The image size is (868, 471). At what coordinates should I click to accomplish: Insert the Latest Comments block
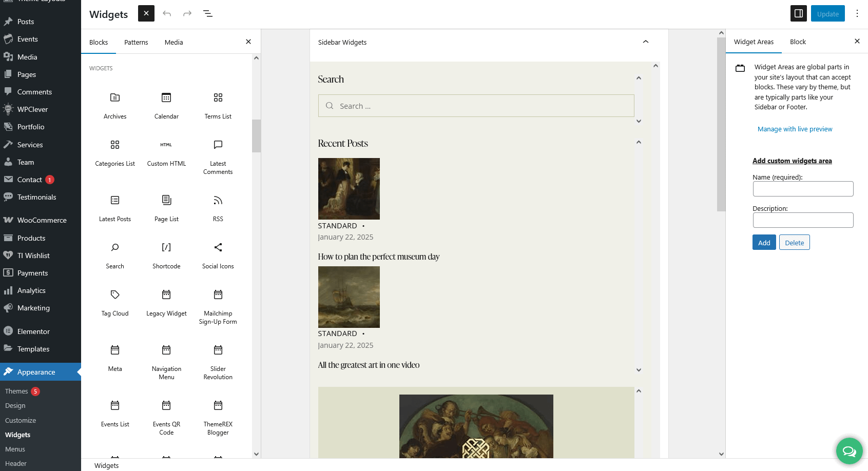point(218,156)
